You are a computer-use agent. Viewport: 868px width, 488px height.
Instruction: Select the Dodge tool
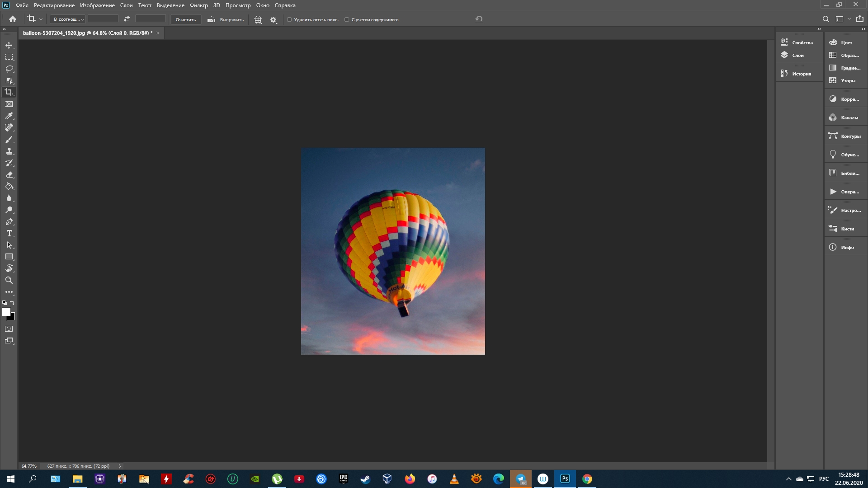coord(9,210)
